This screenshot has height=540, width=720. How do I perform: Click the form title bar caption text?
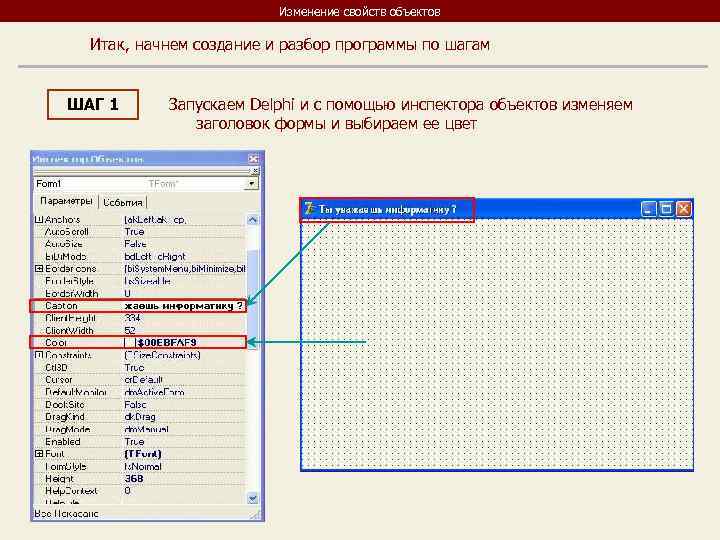(387, 209)
